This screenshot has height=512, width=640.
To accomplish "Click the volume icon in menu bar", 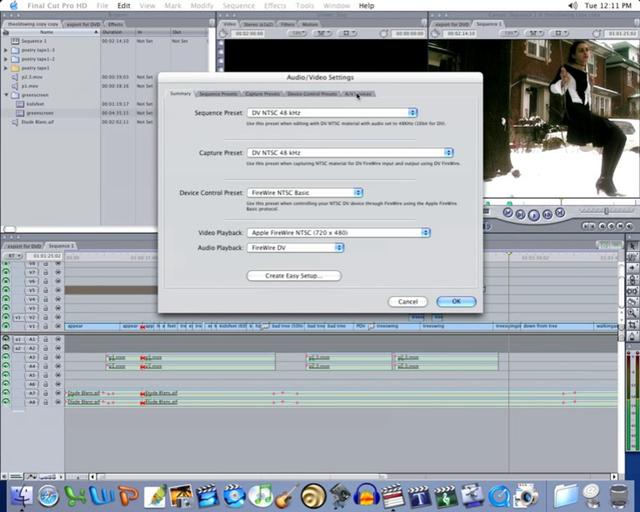I will click(573, 5).
